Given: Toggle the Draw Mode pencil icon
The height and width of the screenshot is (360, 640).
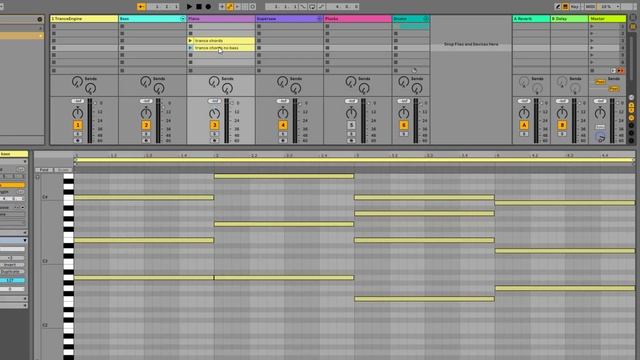Looking at the screenshot, I should tap(558, 7).
